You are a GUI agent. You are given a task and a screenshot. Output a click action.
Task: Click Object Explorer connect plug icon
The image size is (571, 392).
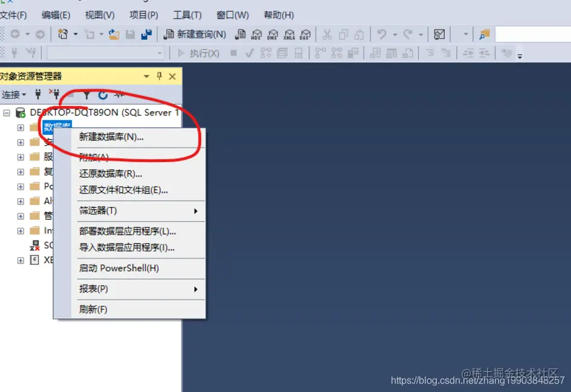[38, 95]
